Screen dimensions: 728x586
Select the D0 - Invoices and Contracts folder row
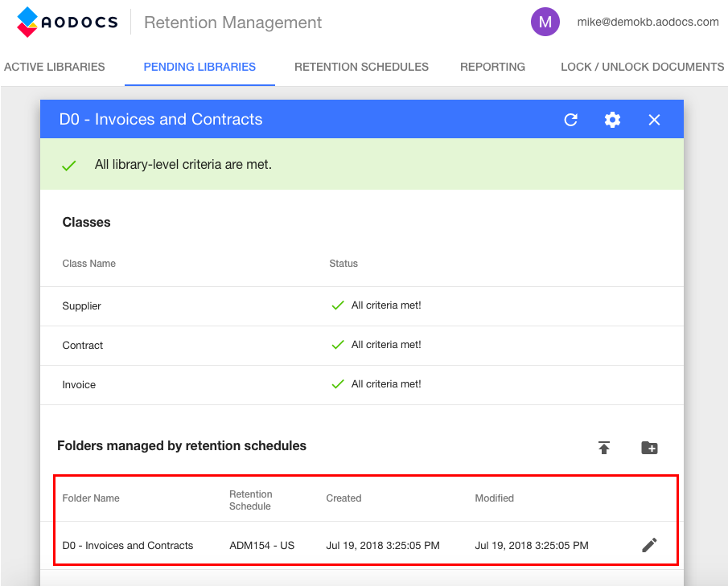pyautogui.click(x=128, y=545)
